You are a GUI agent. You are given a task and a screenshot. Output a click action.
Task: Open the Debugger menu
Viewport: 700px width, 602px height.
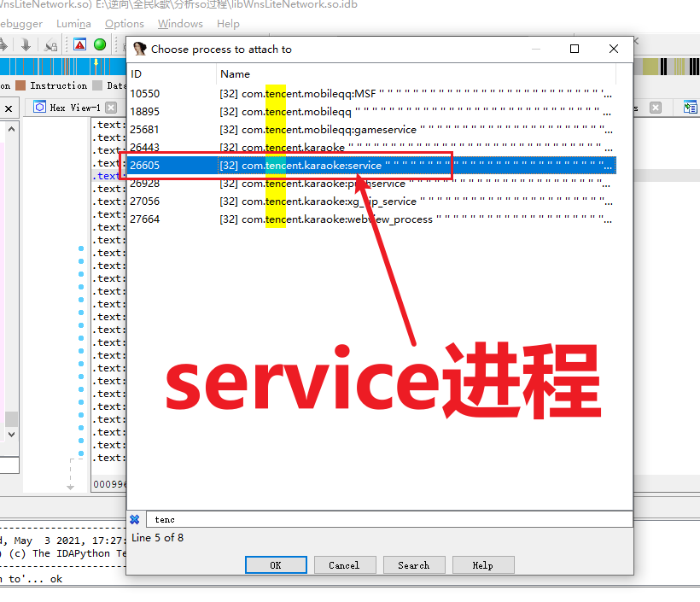coord(21,24)
